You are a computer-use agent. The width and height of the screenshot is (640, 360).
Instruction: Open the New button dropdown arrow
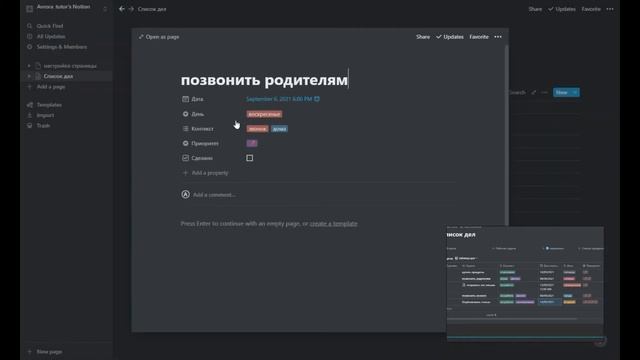coord(575,93)
